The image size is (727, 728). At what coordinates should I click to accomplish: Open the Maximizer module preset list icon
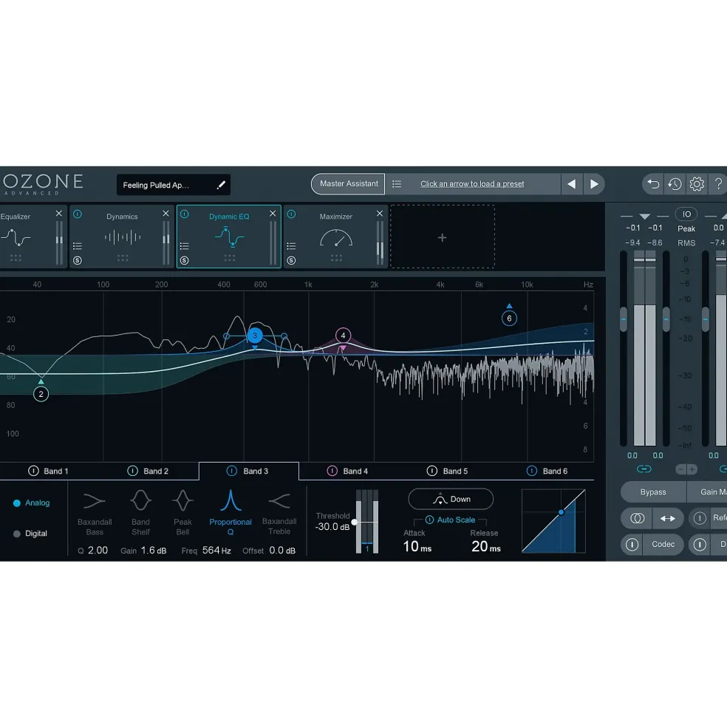291,246
